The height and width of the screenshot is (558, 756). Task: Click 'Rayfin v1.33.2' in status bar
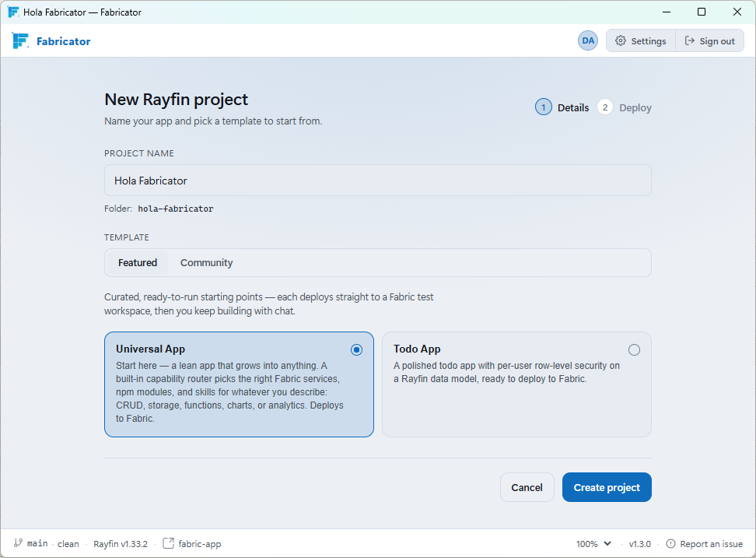[121, 544]
